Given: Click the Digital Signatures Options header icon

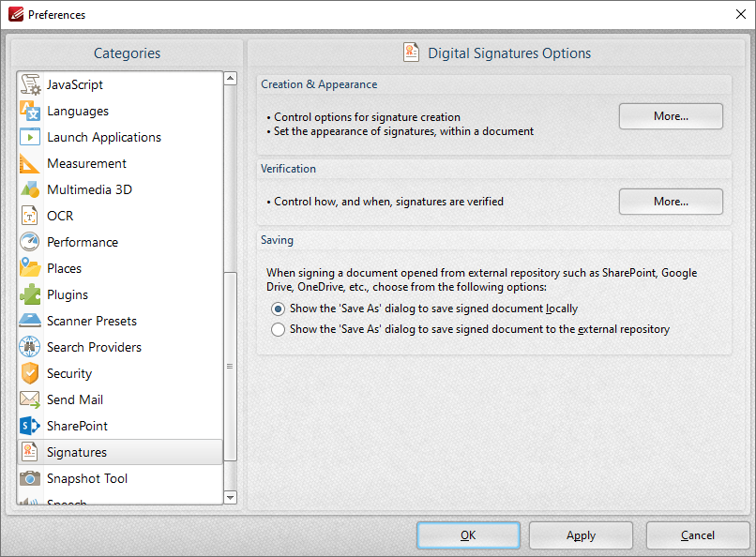Looking at the screenshot, I should tap(411, 52).
